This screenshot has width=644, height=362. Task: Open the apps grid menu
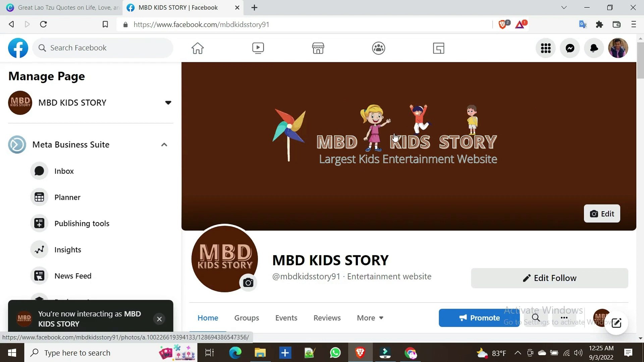(x=545, y=48)
